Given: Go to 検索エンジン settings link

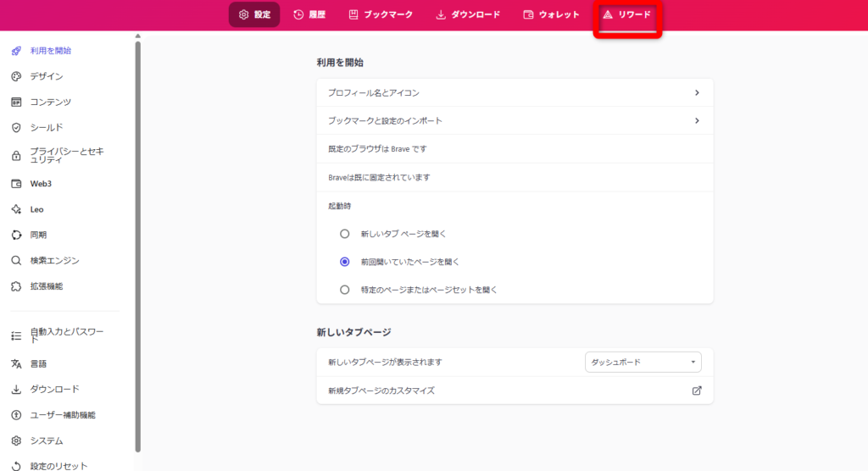Looking at the screenshot, I should [x=54, y=261].
